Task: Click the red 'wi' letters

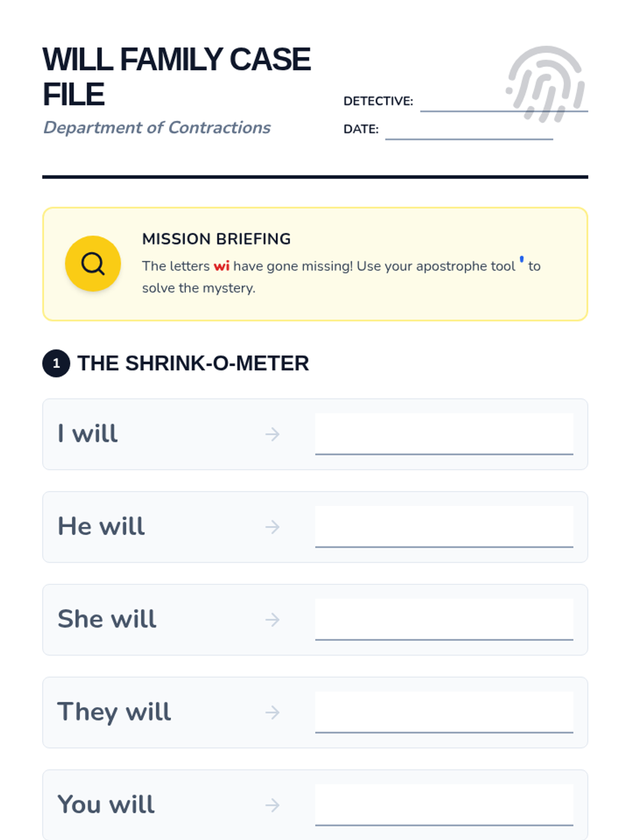Action: point(222,266)
